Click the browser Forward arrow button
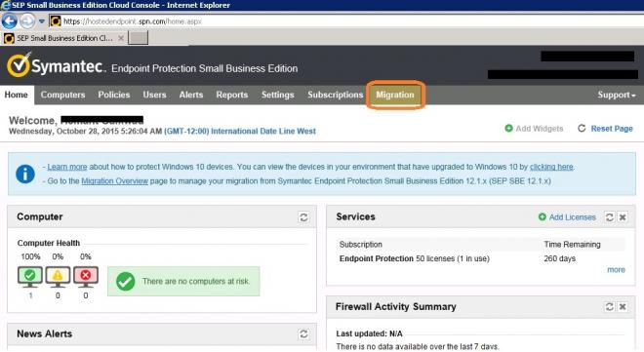 coord(28,20)
